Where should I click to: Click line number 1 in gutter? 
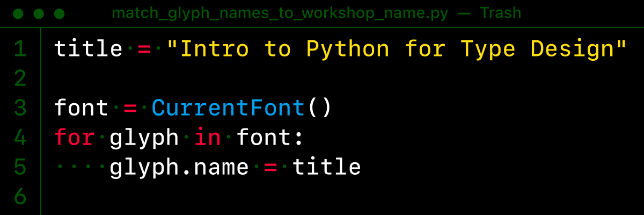coord(20,49)
